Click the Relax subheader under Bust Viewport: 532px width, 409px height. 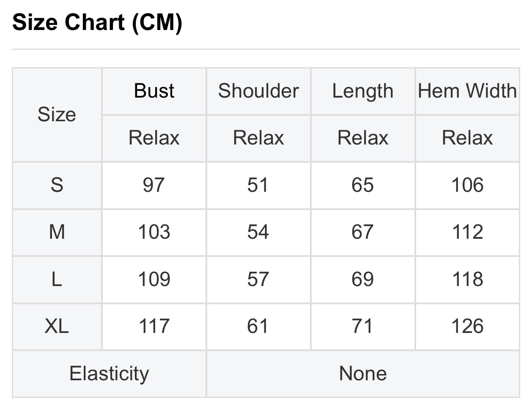click(x=154, y=138)
